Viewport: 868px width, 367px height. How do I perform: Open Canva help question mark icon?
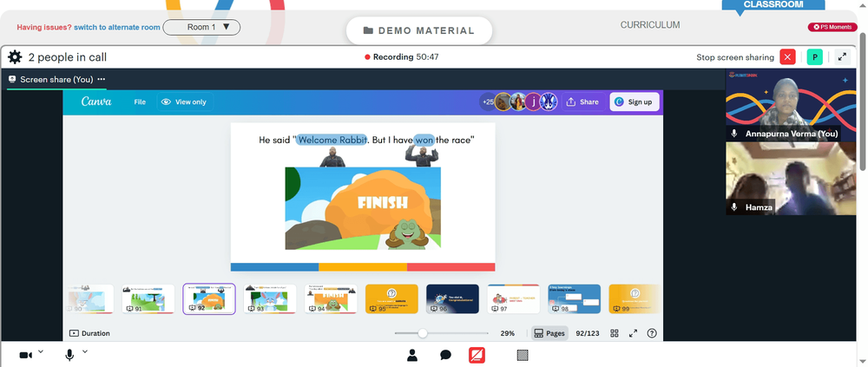tap(652, 333)
